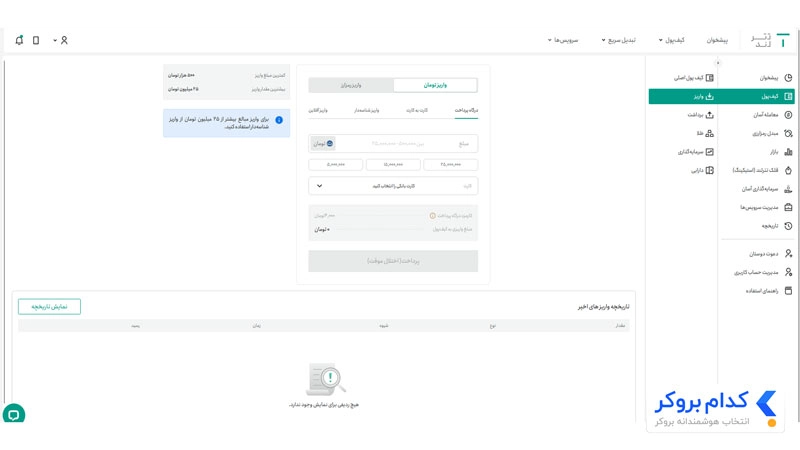Select the درگاه پرداخت (payment gateway) tab
Image resolution: width=800 pixels, height=450 pixels.
(x=466, y=110)
